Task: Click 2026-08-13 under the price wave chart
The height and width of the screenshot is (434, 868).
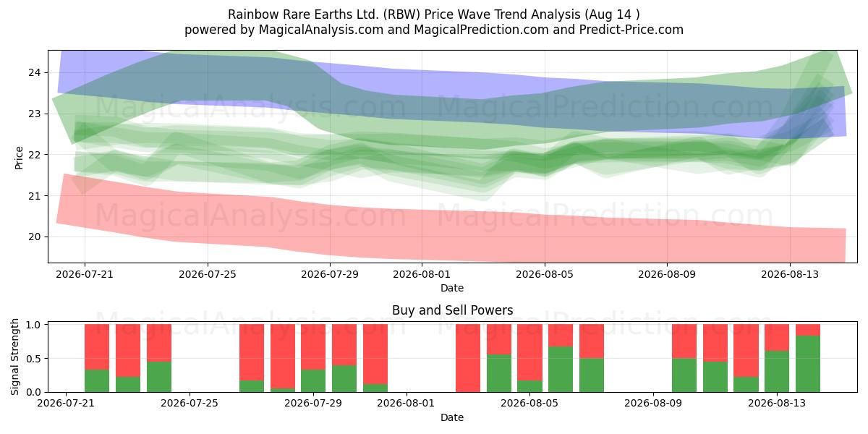Action: click(x=790, y=275)
